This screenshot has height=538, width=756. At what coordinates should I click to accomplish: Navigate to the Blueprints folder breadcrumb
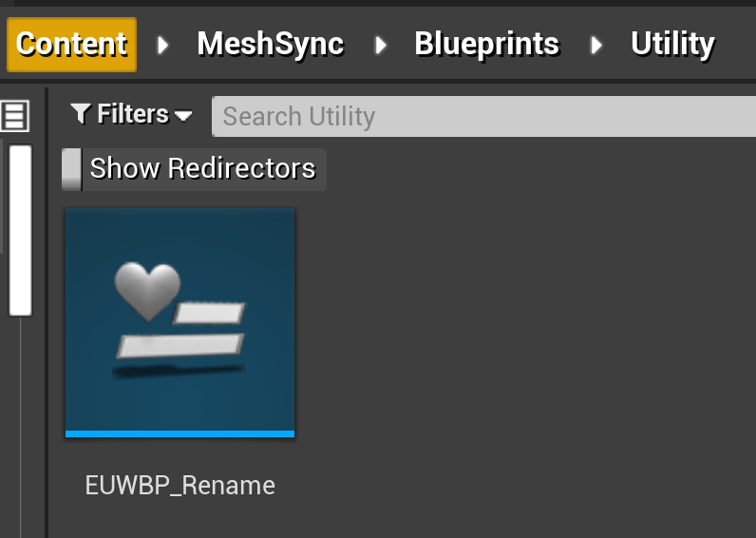[486, 45]
